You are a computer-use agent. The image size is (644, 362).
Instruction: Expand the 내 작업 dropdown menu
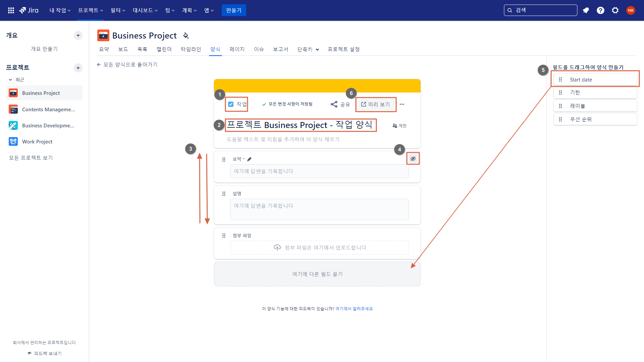60,10
